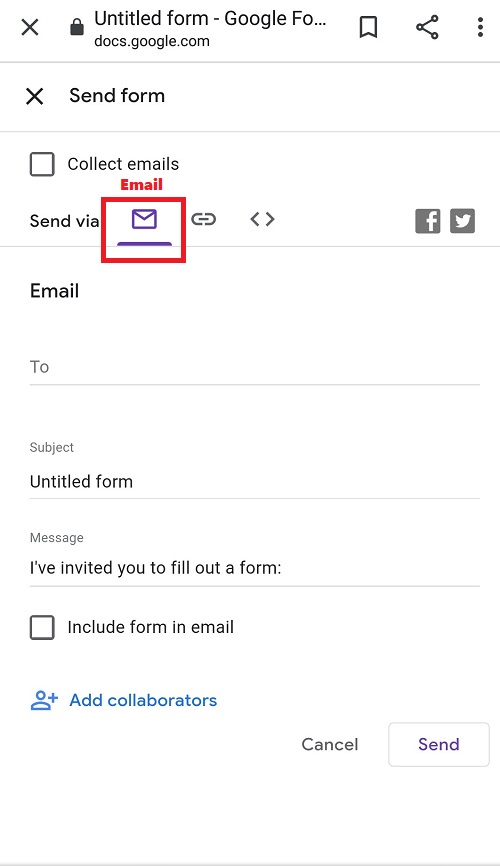This screenshot has width=500, height=866.
Task: Click the lock site security icon
Action: (x=77, y=27)
